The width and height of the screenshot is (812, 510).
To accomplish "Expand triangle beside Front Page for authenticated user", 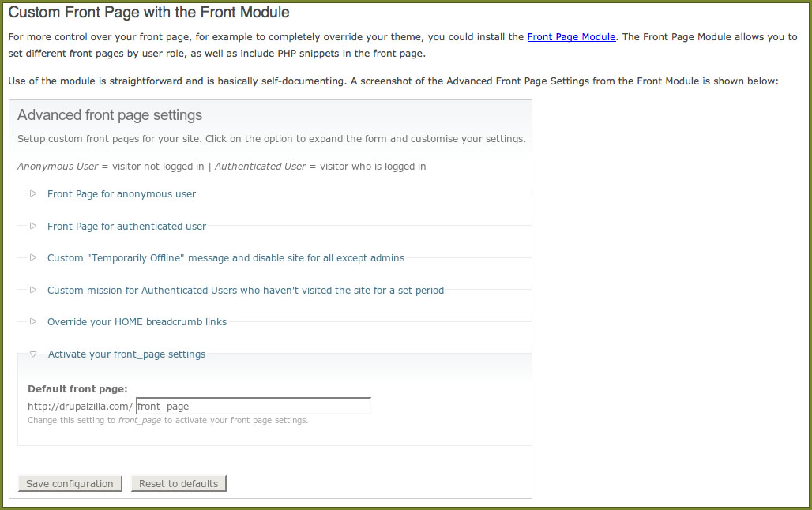I will 33,226.
